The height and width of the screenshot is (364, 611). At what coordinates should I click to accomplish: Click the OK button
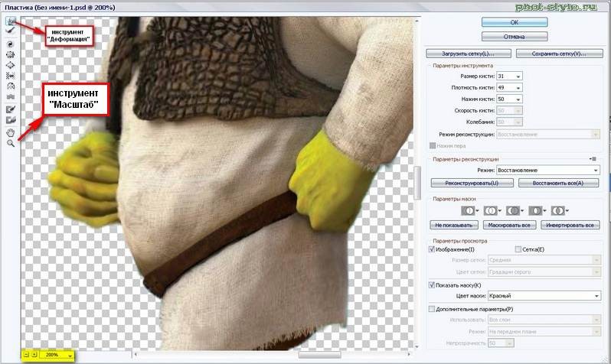click(x=515, y=22)
